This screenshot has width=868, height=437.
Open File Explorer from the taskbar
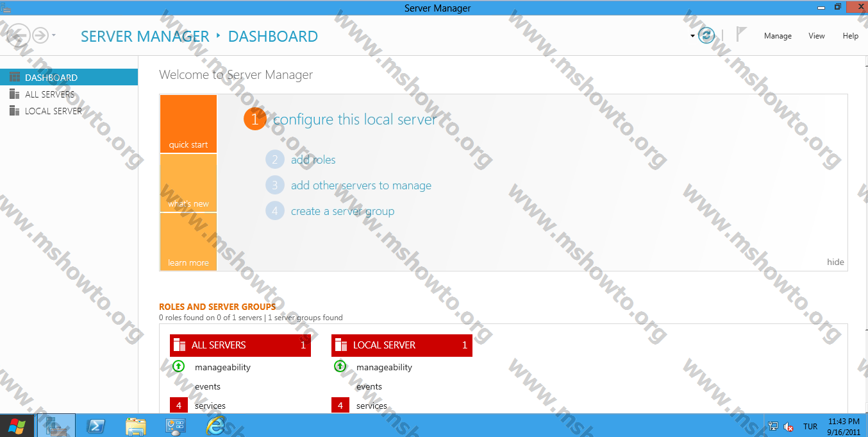tap(136, 425)
